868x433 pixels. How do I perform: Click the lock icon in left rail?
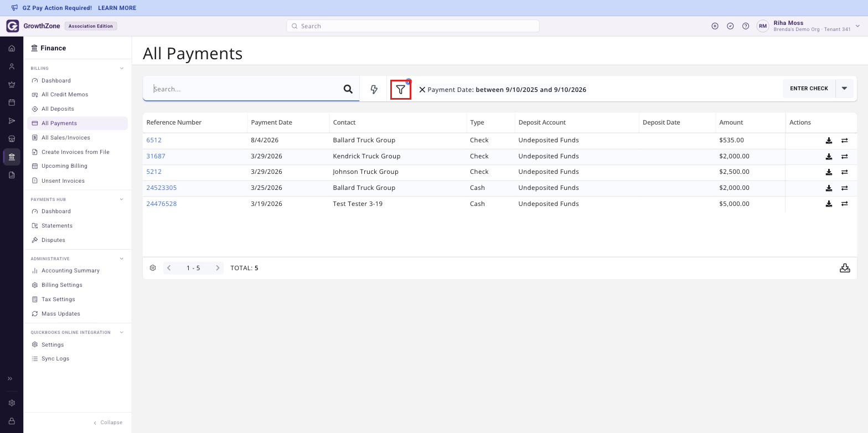(12, 421)
